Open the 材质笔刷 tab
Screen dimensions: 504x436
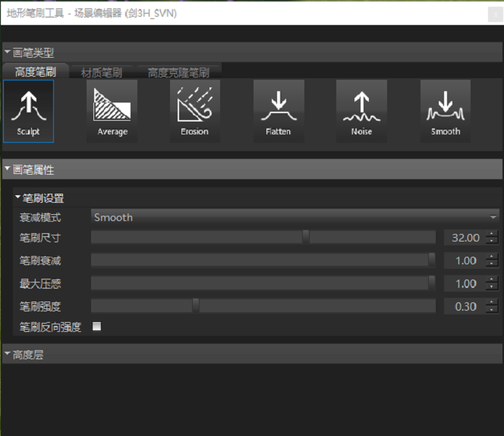(x=102, y=72)
